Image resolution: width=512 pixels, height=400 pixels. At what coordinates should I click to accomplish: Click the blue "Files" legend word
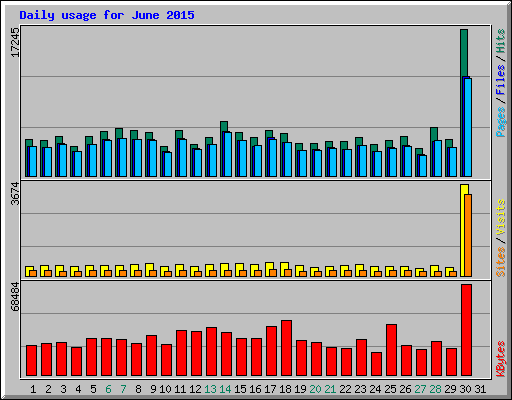coord(501,79)
